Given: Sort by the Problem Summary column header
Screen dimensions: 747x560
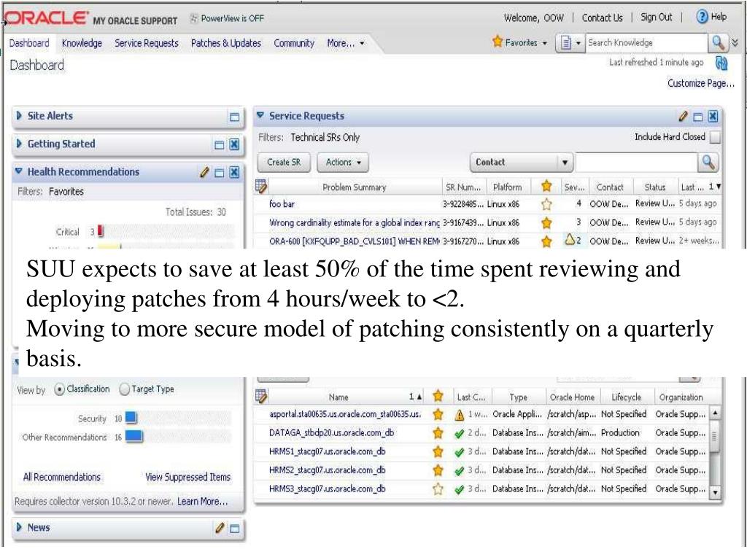Looking at the screenshot, I should coord(354,187).
